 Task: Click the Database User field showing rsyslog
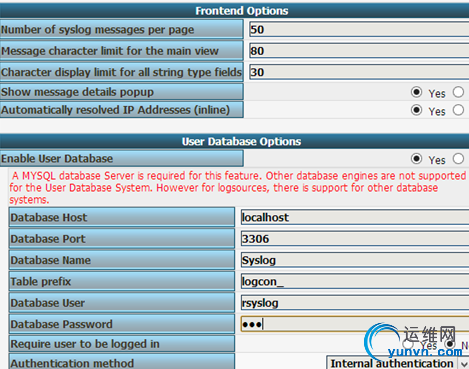[x=355, y=303]
